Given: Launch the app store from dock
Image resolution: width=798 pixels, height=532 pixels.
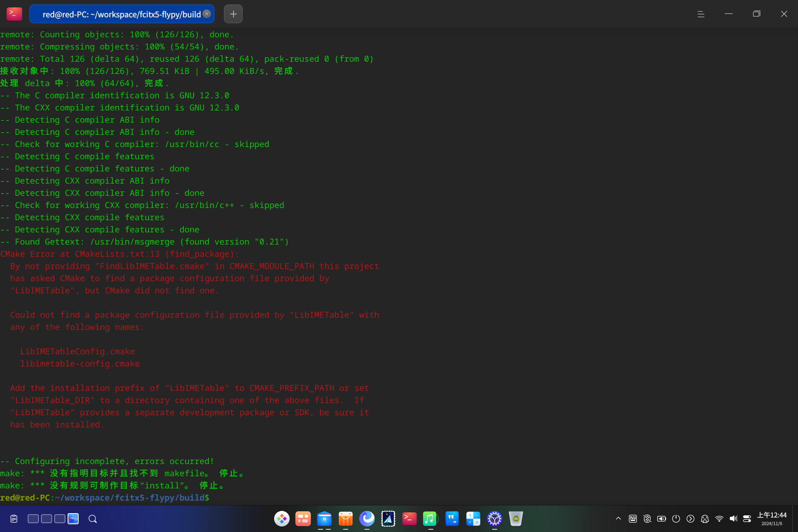Looking at the screenshot, I should tap(346, 519).
